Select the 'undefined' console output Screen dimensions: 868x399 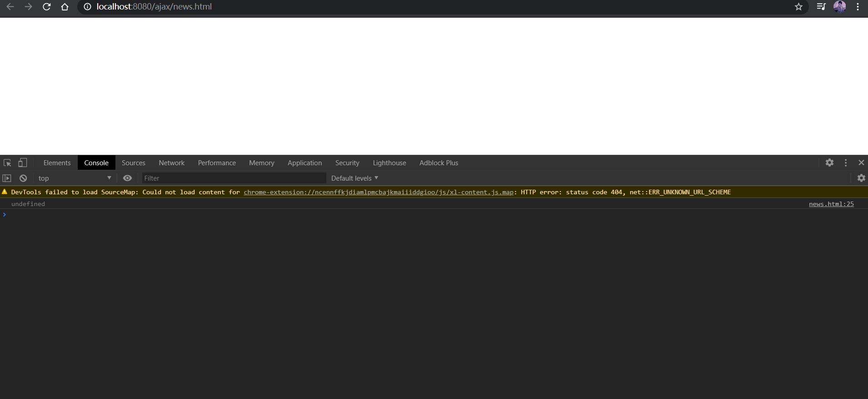[x=28, y=204]
